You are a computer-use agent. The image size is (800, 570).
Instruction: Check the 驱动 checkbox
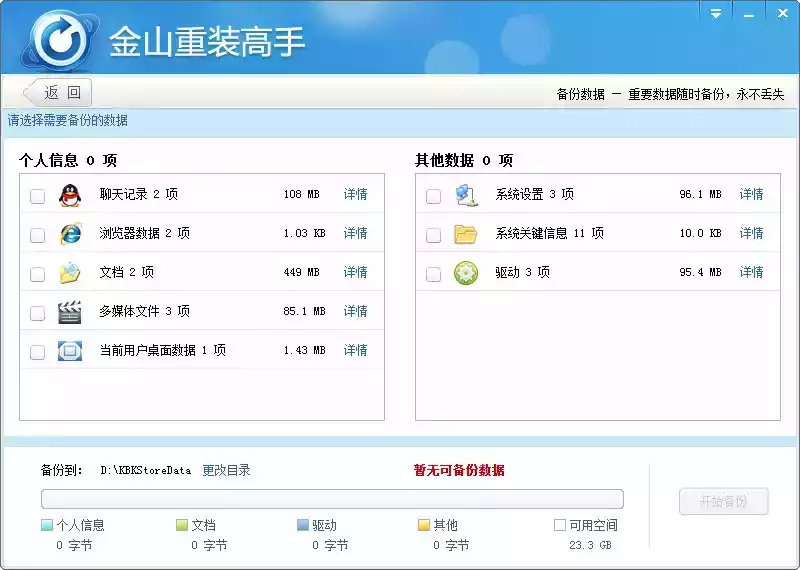[433, 274]
